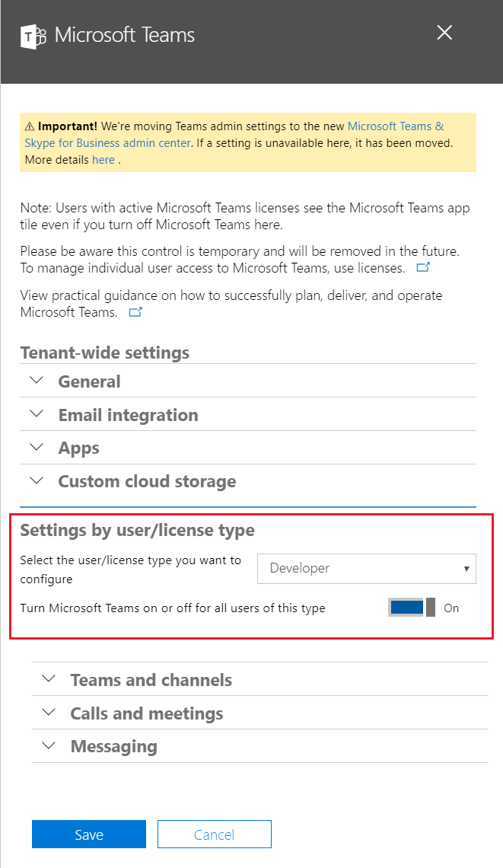
Task: Open external link icon after 'Microsoft Teams.' guidance
Action: (135, 312)
